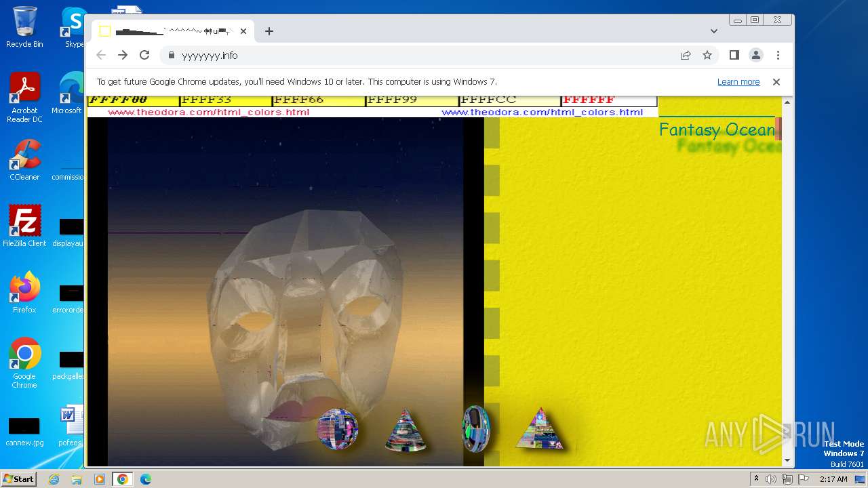This screenshot has height=488, width=868.
Task: Click the glitchy ring shape icon
Action: pos(475,428)
